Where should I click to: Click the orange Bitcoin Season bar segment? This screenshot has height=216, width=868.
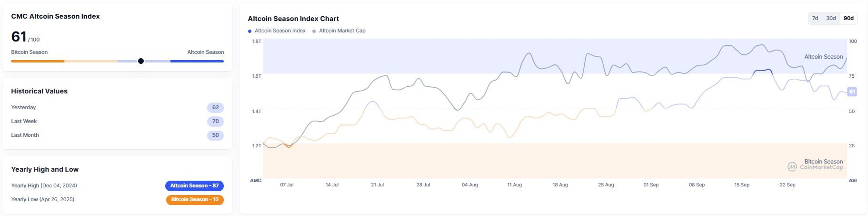click(38, 61)
